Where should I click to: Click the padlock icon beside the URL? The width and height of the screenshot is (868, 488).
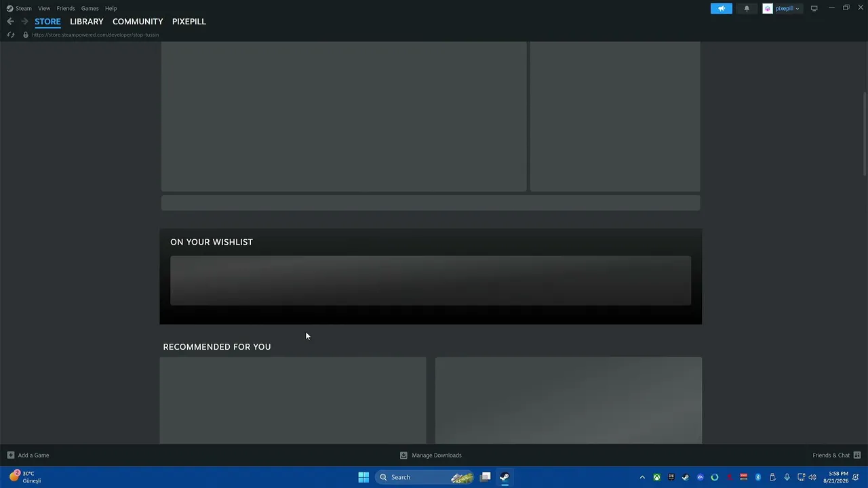pos(26,35)
